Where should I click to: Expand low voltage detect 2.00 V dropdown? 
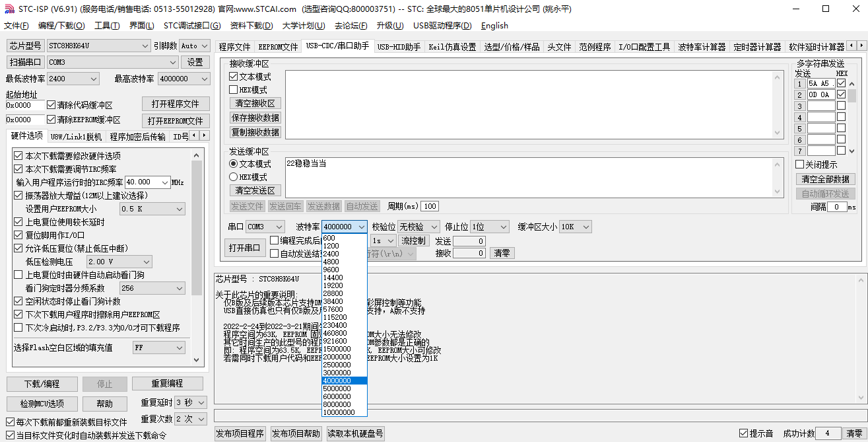click(x=147, y=262)
